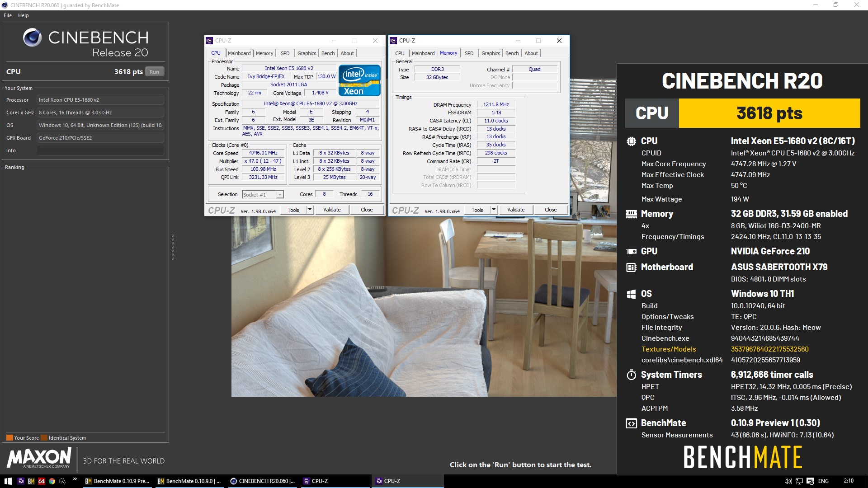Click Close button in left CPU-Z window
Viewport: 868px width, 488px height.
pos(367,210)
